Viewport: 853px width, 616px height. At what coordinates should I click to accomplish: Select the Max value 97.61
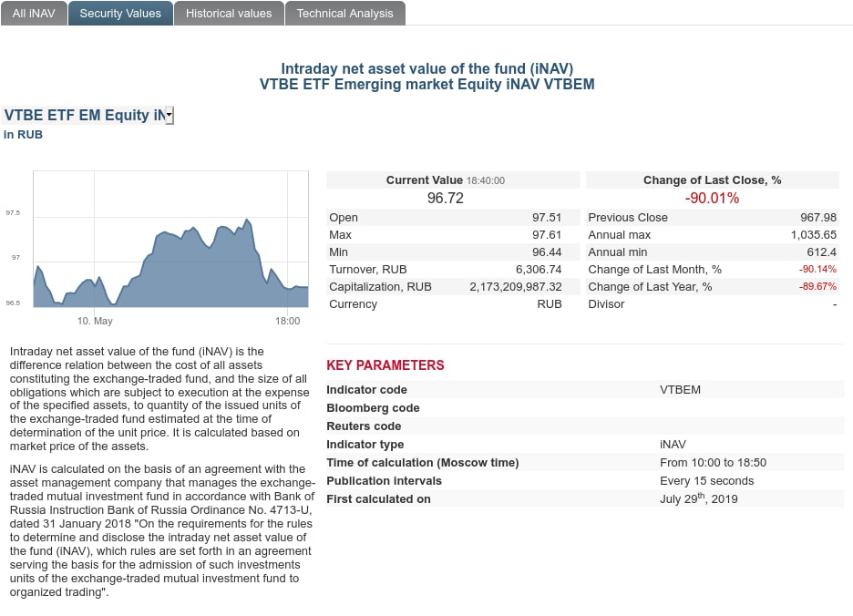546,235
